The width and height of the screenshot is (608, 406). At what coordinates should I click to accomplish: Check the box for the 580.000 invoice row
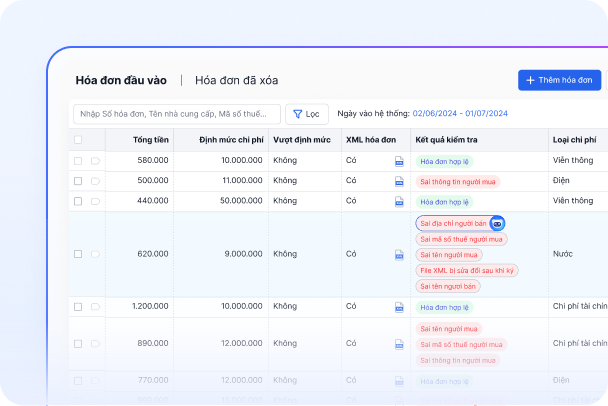pyautogui.click(x=78, y=161)
